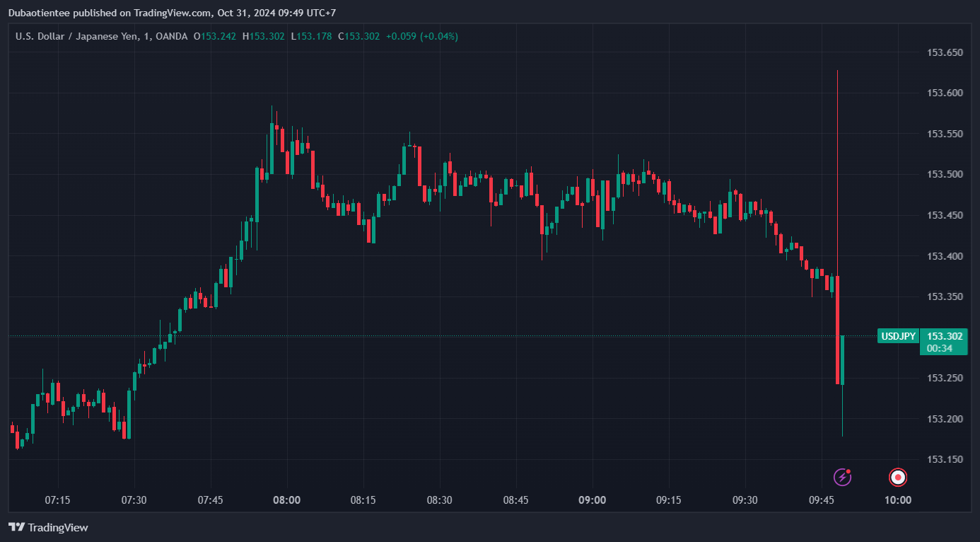This screenshot has height=542, width=980.
Task: Click the 153.550 price axis label
Action: pyautogui.click(x=945, y=134)
